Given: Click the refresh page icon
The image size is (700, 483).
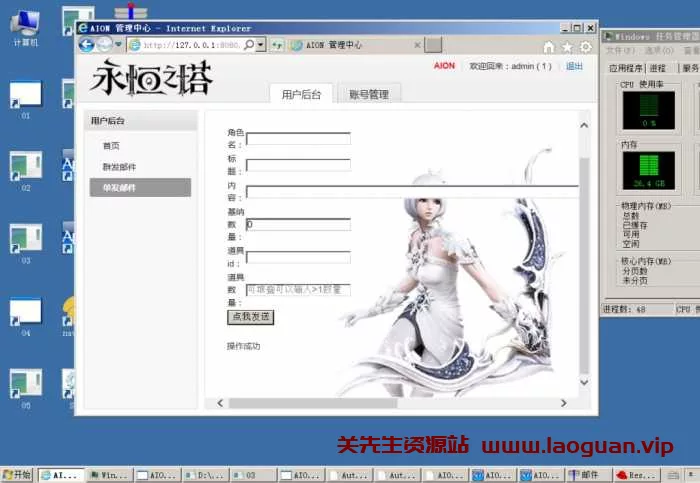Looking at the screenshot, I should (277, 45).
